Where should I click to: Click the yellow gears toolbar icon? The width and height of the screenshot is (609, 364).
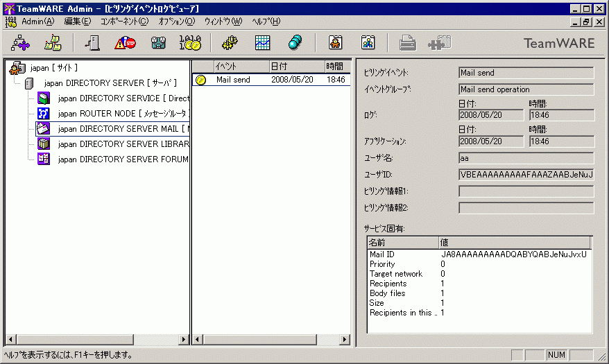[230, 43]
